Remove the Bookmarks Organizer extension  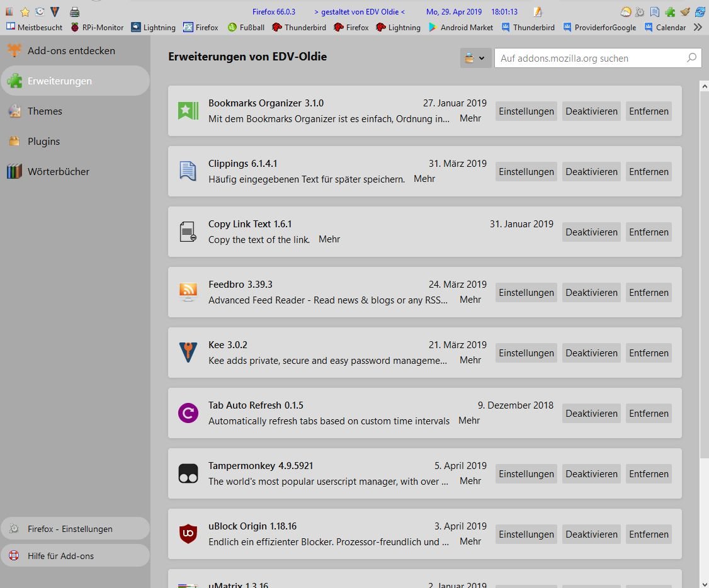(x=649, y=111)
